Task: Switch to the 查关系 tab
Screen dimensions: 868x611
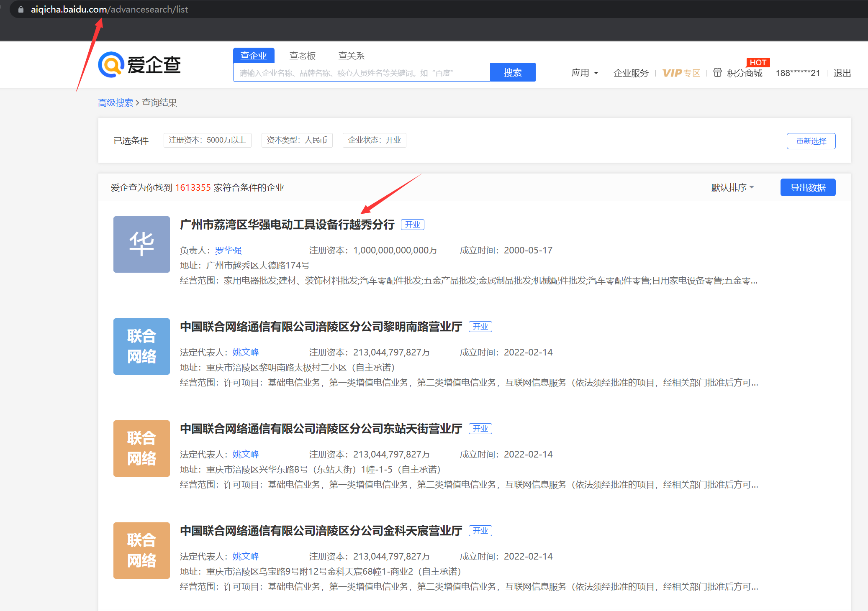Action: coord(351,55)
